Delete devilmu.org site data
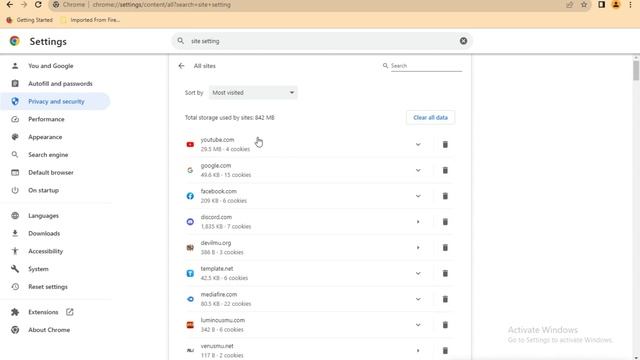 [445, 247]
